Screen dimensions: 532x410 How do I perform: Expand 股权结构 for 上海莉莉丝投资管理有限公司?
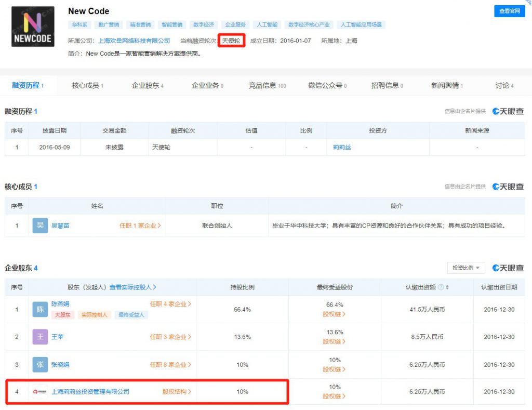pos(177,392)
